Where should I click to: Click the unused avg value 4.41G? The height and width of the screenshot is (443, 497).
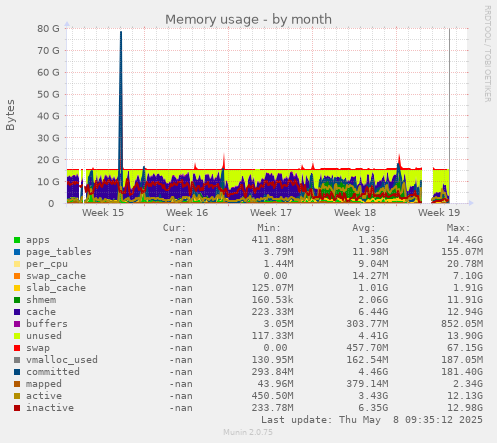coord(373,336)
